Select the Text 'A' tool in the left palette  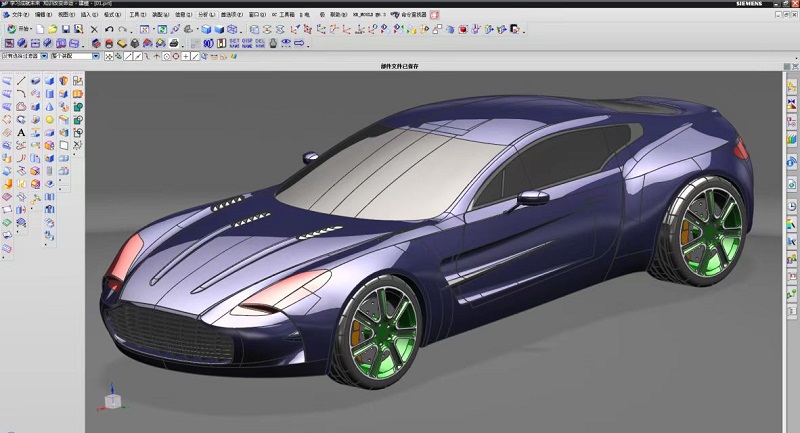[x=21, y=133]
